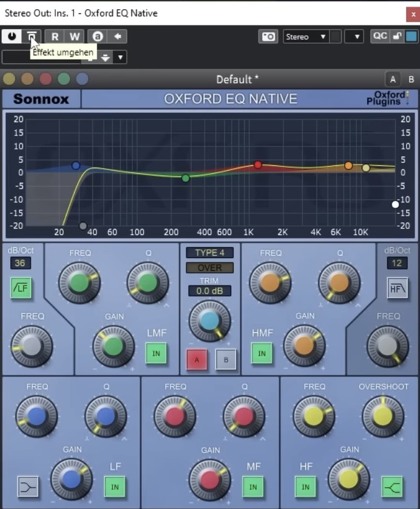Click the blue preset color dot
Image resolution: width=420 pixels, height=509 pixels.
point(82,79)
